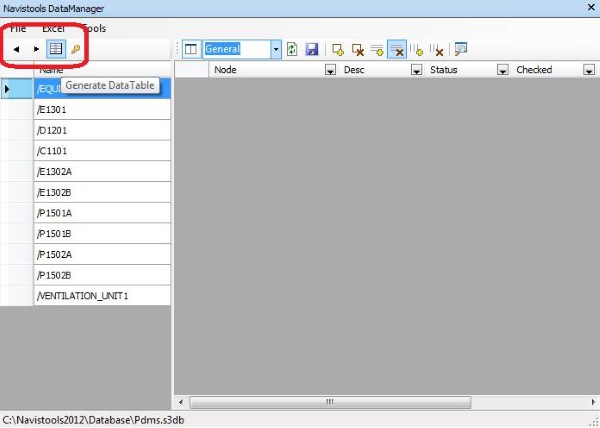
Task: Click the back arrow navigation icon
Action: [17, 48]
